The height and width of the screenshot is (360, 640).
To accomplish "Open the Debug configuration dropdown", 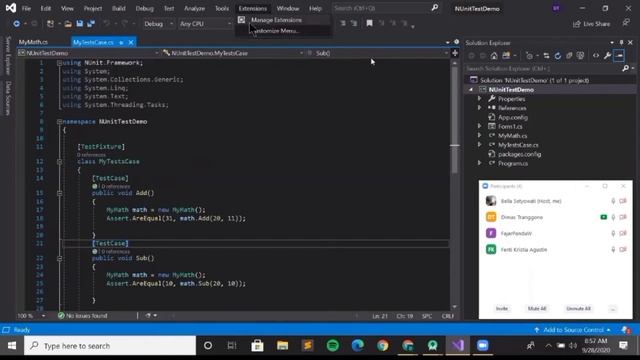I will [158, 24].
